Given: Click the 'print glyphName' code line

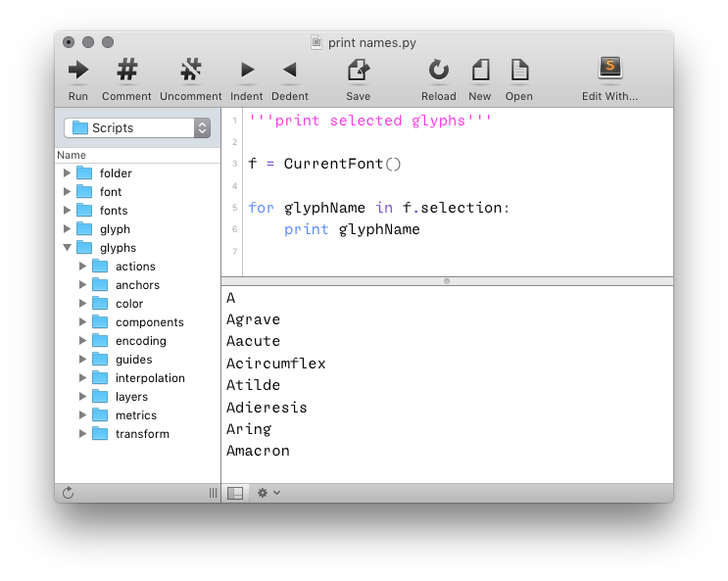Looking at the screenshot, I should click(352, 229).
